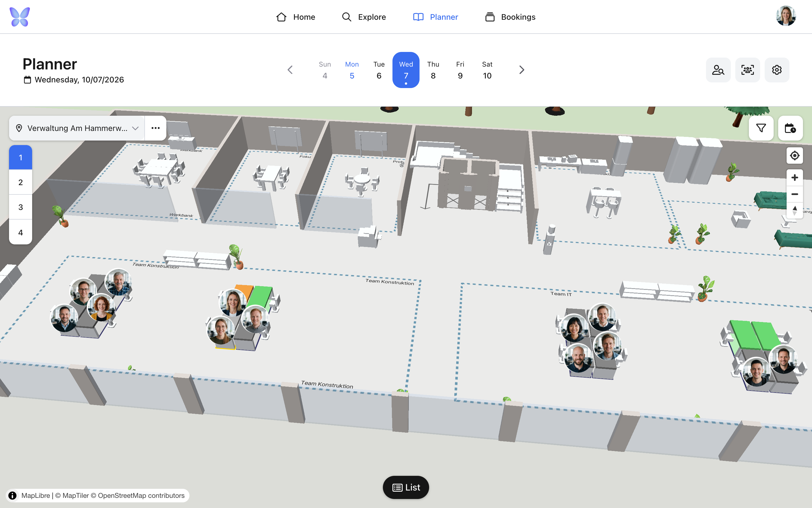Zoom in on the map
This screenshot has width=812, height=508.
click(x=795, y=178)
